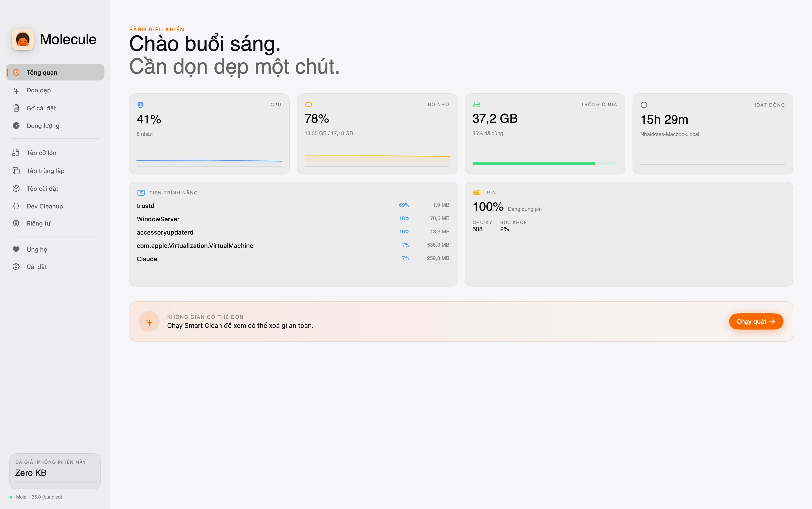Click the gear icon for Cài đặt
This screenshot has height=509, width=812.
coord(16,267)
